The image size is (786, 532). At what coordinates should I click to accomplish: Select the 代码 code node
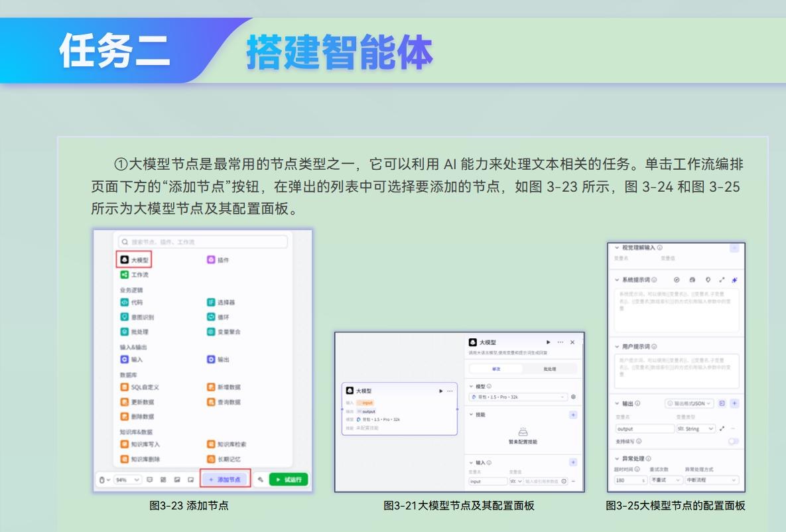tap(131, 302)
